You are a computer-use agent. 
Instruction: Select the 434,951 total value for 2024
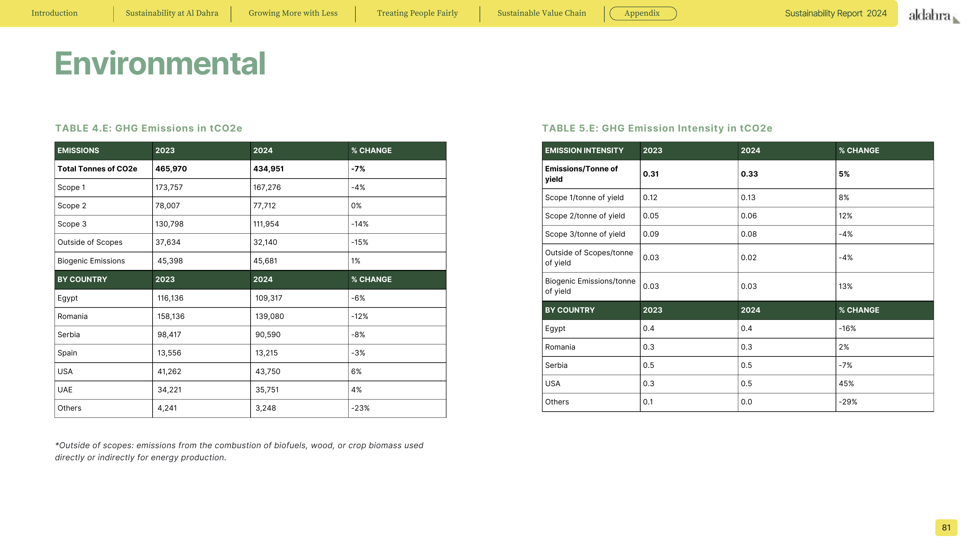269,169
